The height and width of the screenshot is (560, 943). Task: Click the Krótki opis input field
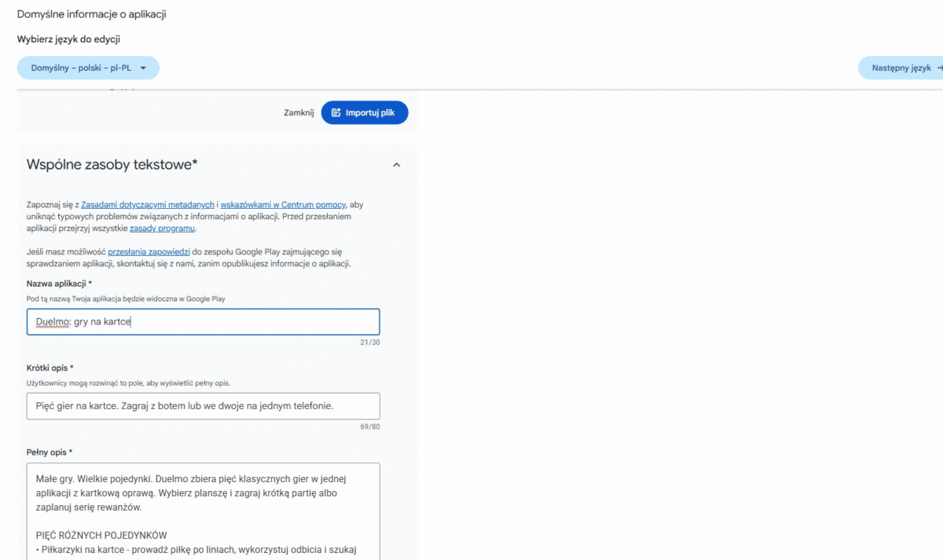click(203, 406)
